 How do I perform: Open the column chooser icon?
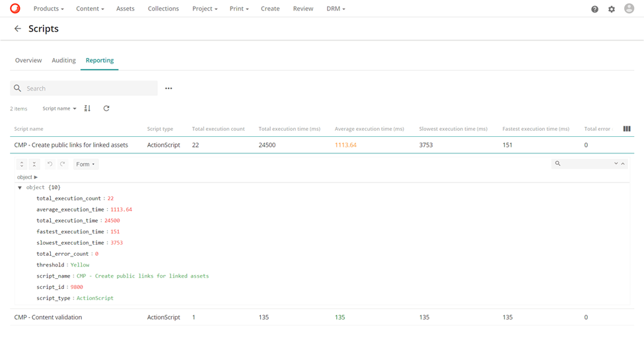[627, 129]
